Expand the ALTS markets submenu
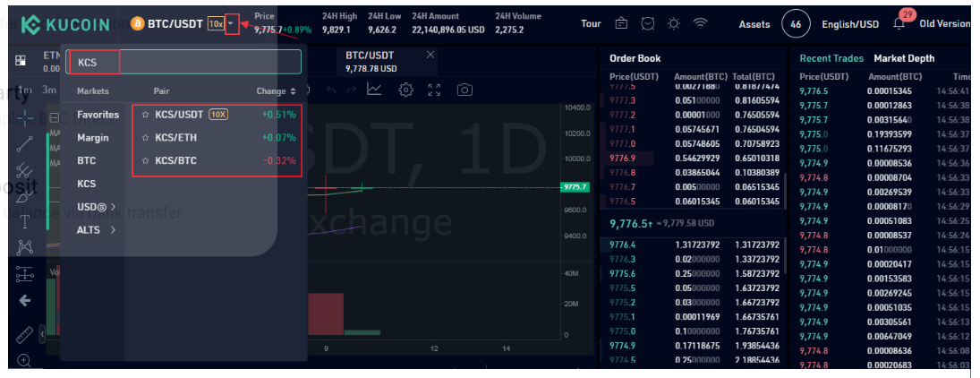Image resolution: width=980 pixels, height=378 pixels. click(97, 229)
